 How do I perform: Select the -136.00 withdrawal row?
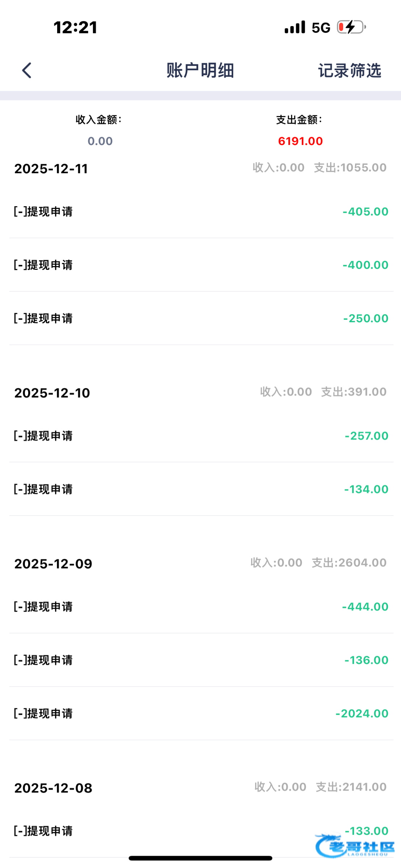[200, 660]
